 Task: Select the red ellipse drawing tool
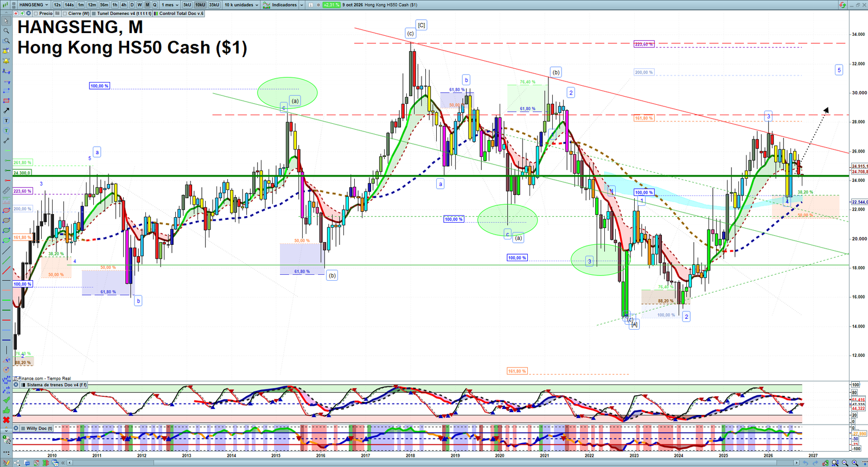(x=6, y=211)
